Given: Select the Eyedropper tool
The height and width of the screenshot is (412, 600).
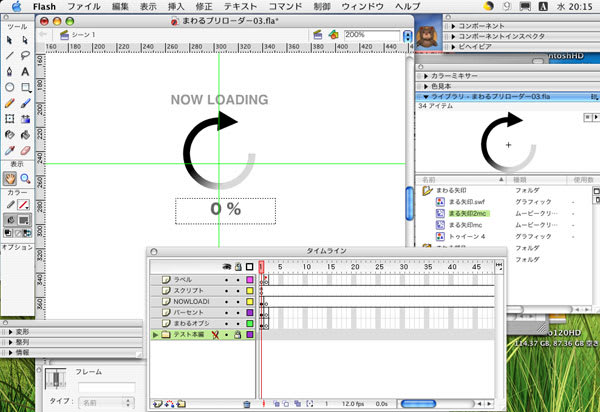Looking at the screenshot, I should [10, 150].
